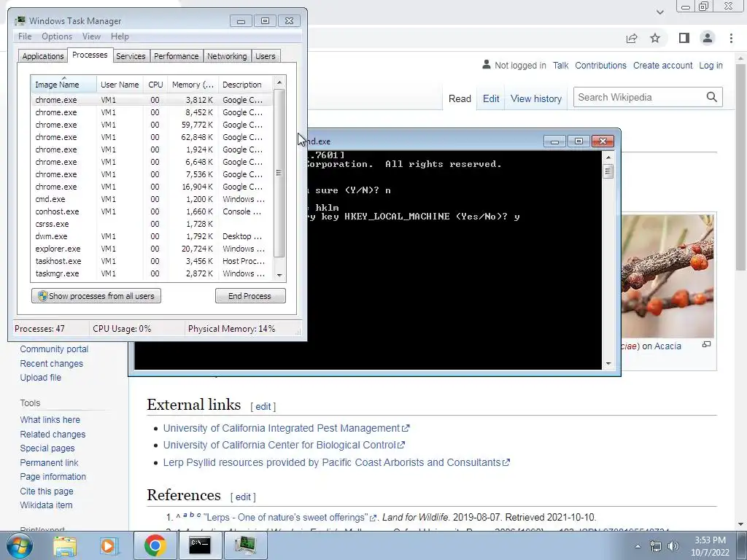Viewport: 747px width, 560px height.
Task: Open the Windows Start menu orb
Action: coord(19,545)
